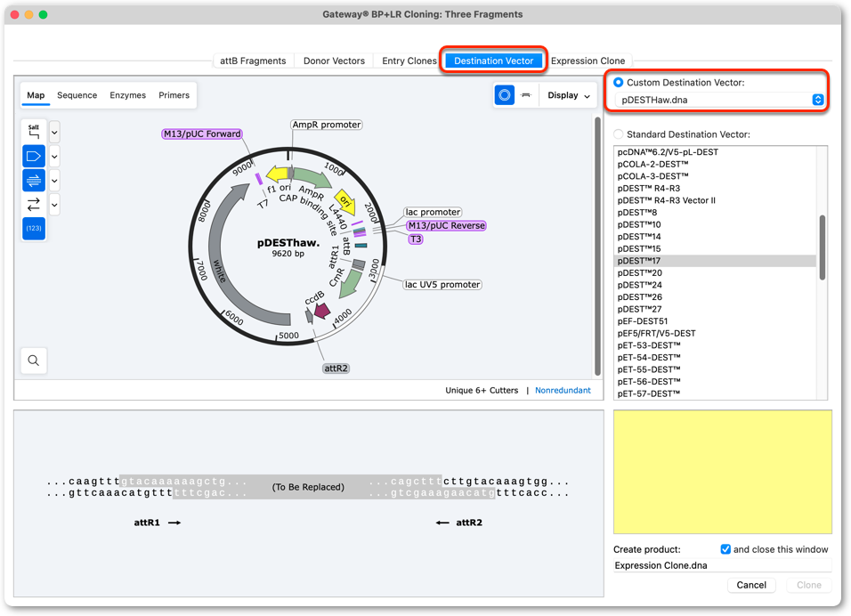Toggle the (123) numbering icon
Screen dimensions: 851x616
pos(34,229)
